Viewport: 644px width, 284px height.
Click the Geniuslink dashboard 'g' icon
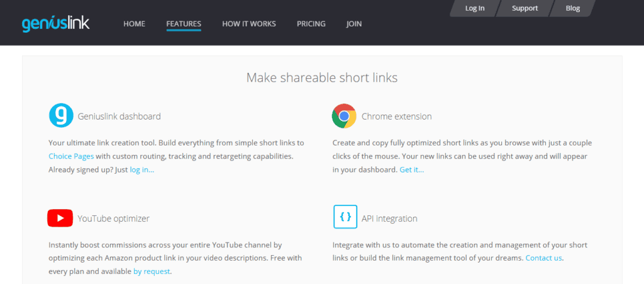(x=61, y=116)
